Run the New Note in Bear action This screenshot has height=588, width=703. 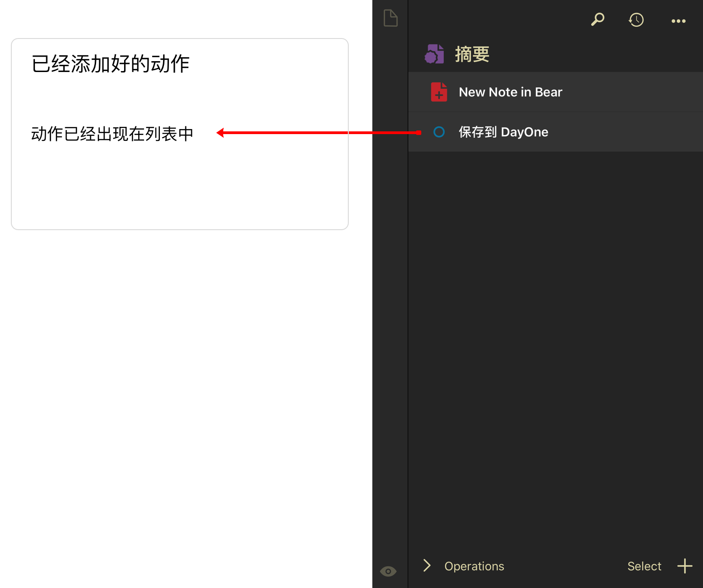point(555,92)
